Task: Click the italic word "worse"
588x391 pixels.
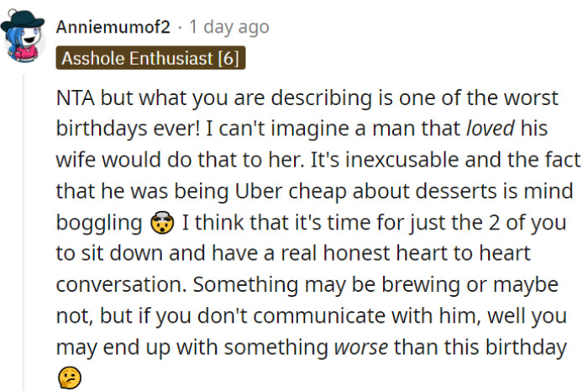Action: [363, 346]
